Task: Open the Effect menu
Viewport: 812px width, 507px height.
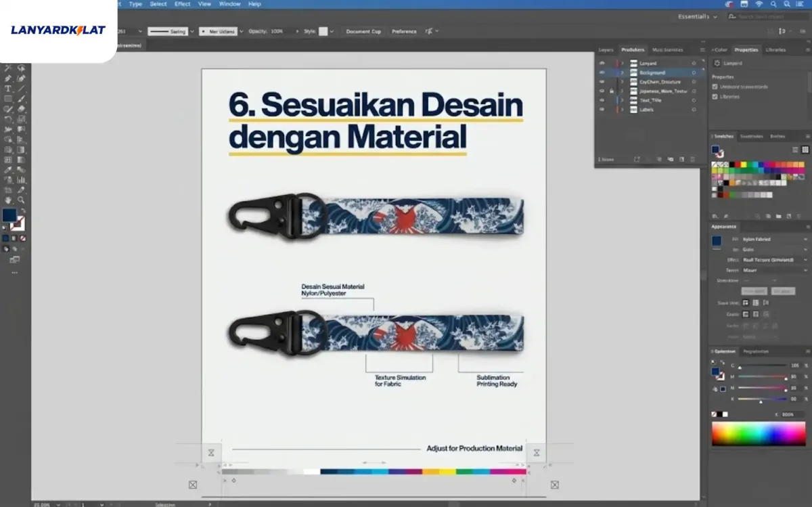Action: [x=183, y=4]
